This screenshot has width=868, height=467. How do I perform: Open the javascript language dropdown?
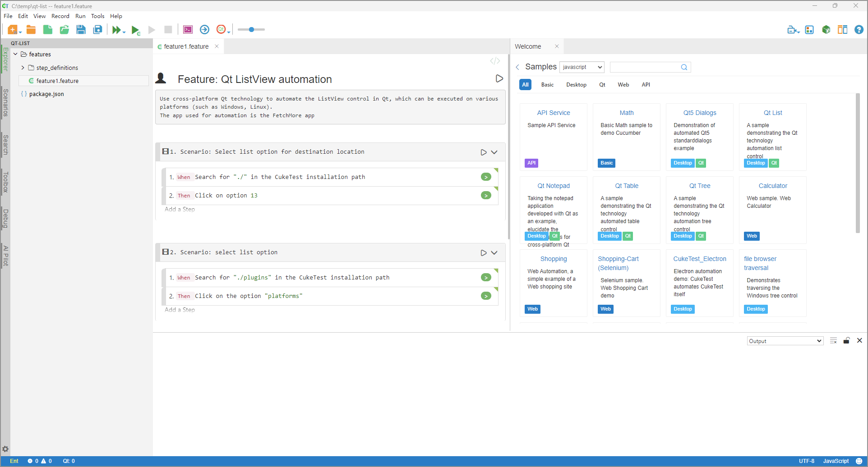click(582, 67)
